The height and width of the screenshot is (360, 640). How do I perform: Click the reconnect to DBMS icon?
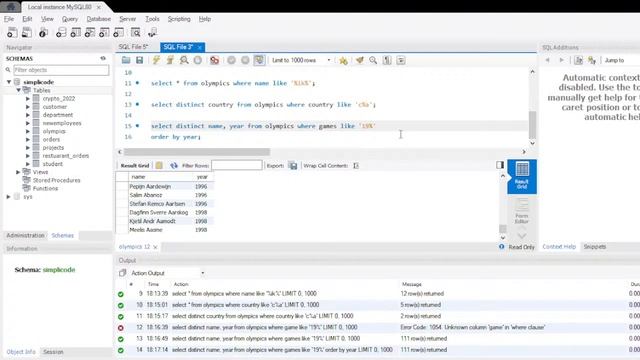coord(152,33)
